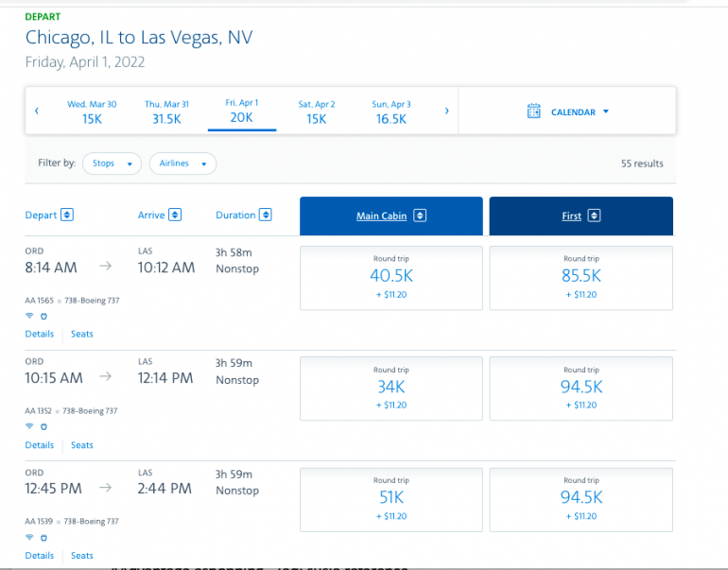The width and height of the screenshot is (728, 570).
Task: Switch to Sun, Apr 3 16.5K tab
Action: coord(391,112)
